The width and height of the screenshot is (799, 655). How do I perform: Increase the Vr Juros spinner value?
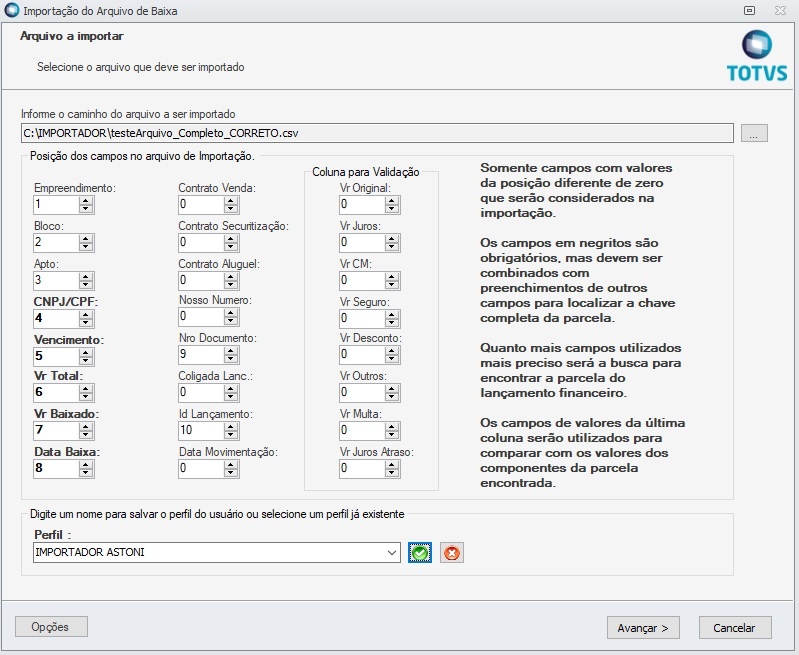[392, 238]
